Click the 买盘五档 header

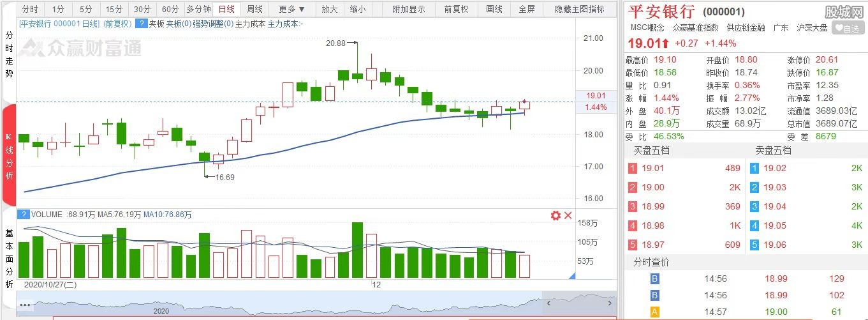tap(651, 151)
